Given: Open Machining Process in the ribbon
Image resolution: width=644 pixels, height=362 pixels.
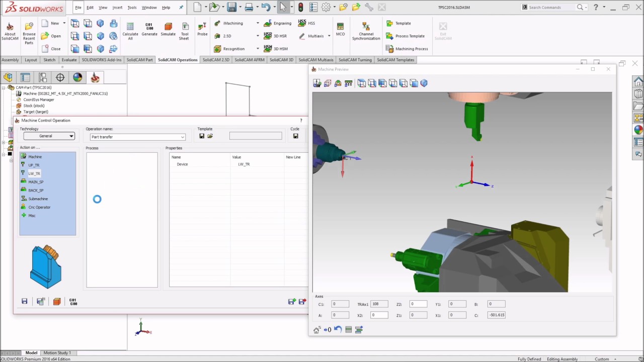Looking at the screenshot, I should (407, 49).
